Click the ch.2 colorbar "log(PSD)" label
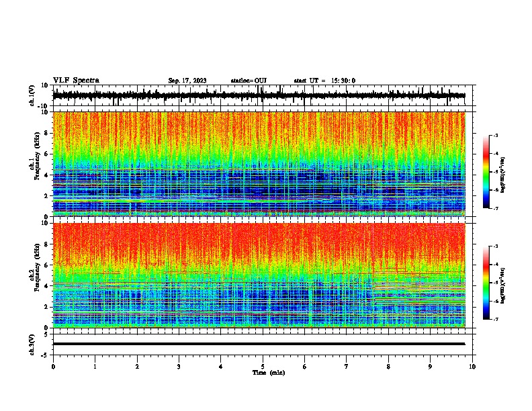 coord(502,285)
